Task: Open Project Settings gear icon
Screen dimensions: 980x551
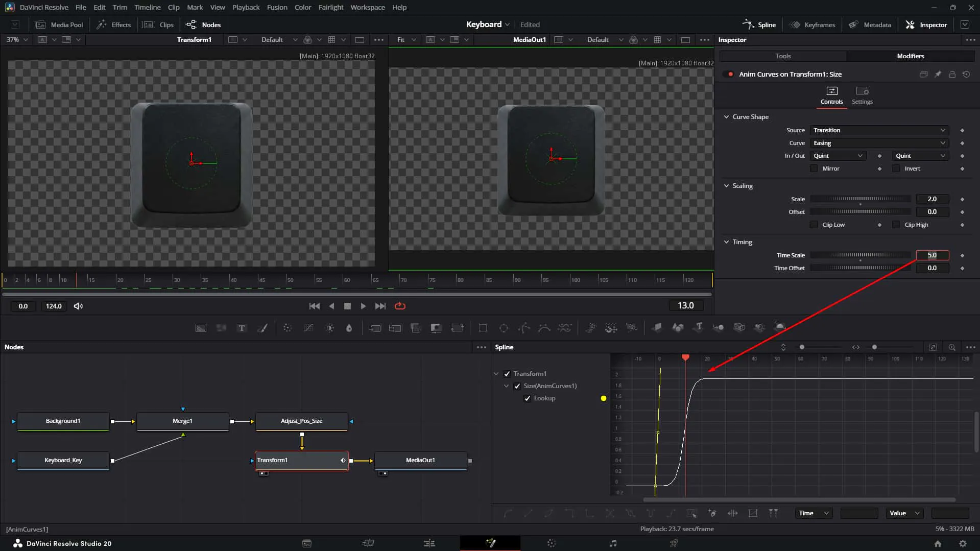Action: (963, 544)
